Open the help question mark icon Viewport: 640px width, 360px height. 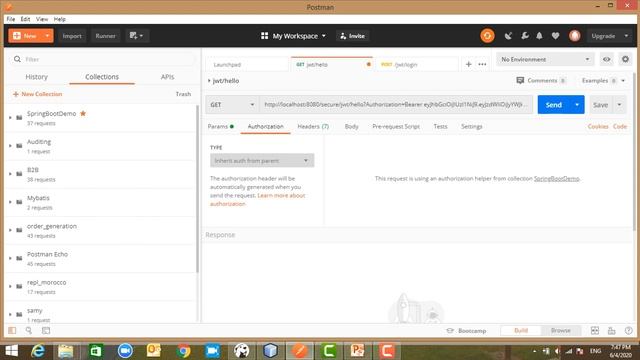tap(629, 331)
